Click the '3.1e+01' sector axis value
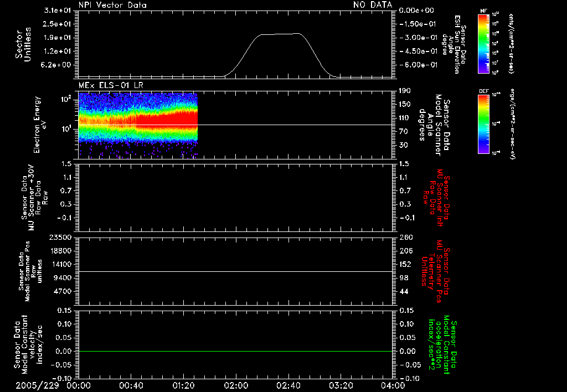Image resolution: width=567 pixels, height=392 pixels. 58,11
